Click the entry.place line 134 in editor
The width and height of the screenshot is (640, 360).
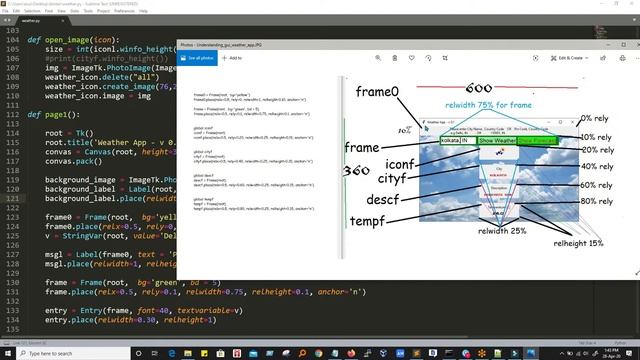(131, 320)
